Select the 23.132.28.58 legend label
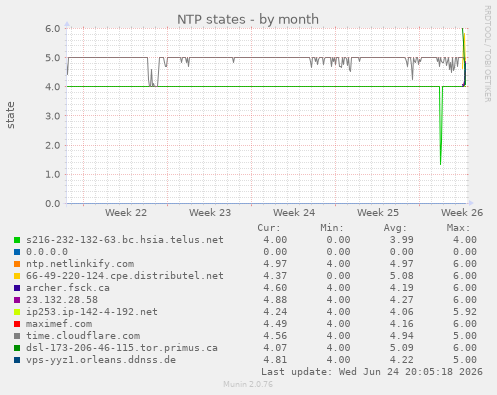This screenshot has width=497, height=395. click(x=62, y=300)
